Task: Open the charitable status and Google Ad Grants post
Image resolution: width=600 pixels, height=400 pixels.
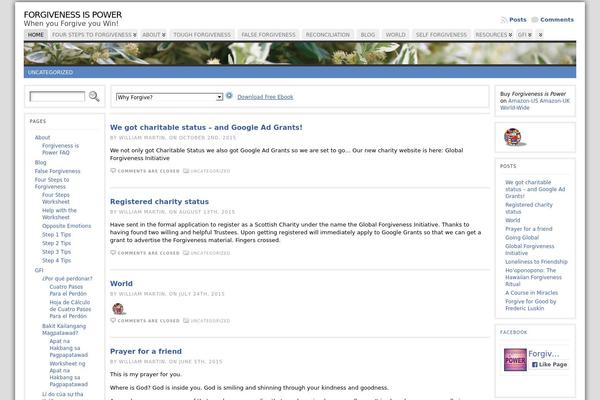Action: (x=206, y=127)
